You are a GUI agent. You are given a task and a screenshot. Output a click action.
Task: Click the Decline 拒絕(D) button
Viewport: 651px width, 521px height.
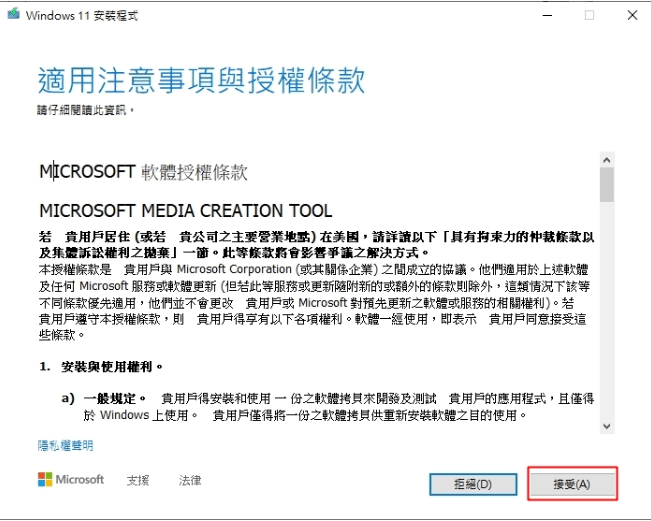click(473, 484)
